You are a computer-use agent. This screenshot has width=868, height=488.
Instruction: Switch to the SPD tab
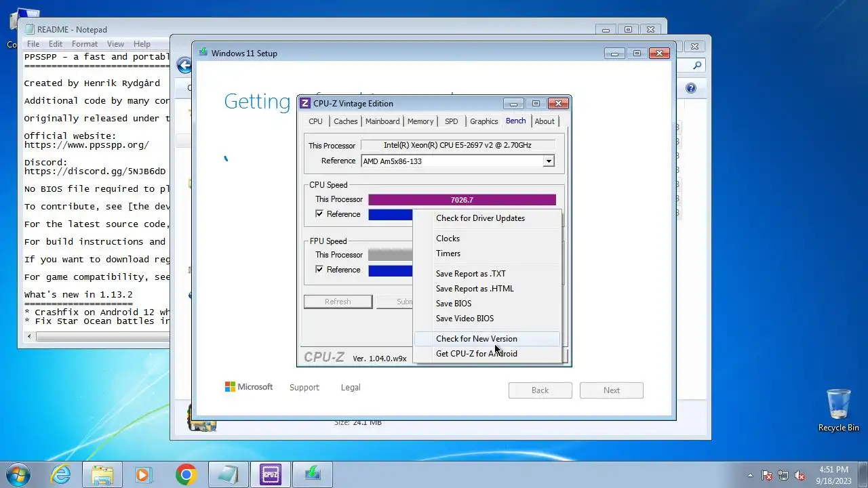tap(451, 121)
